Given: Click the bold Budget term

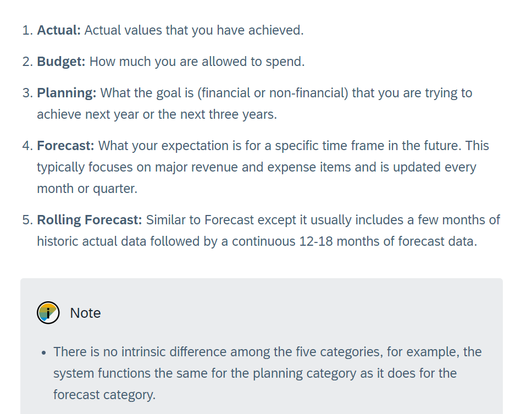Looking at the screenshot, I should tap(61, 62).
